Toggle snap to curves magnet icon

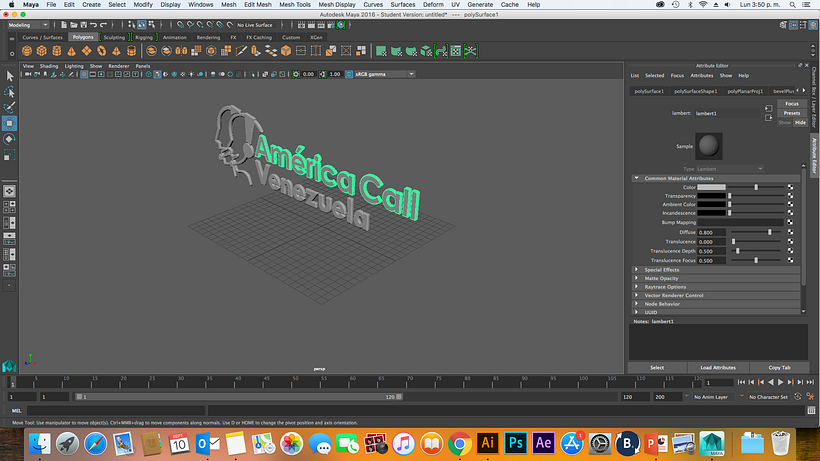pyautogui.click(x=190, y=25)
